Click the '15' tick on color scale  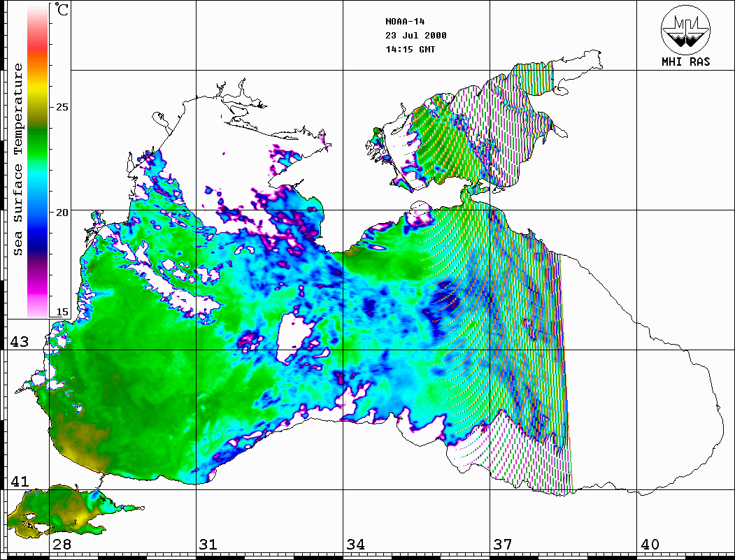coord(62,312)
